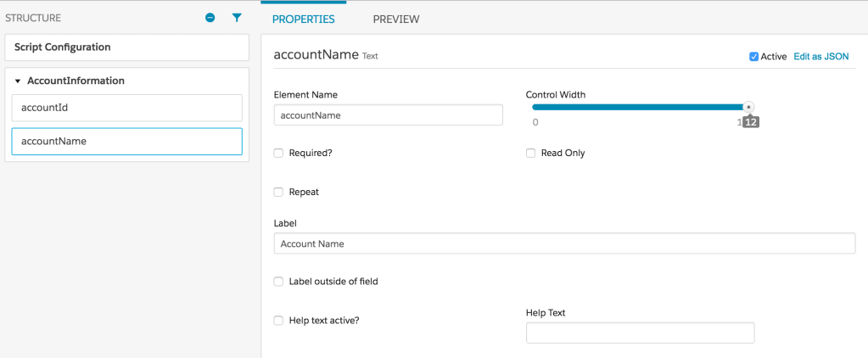Open the Script Configuration section

(x=126, y=48)
